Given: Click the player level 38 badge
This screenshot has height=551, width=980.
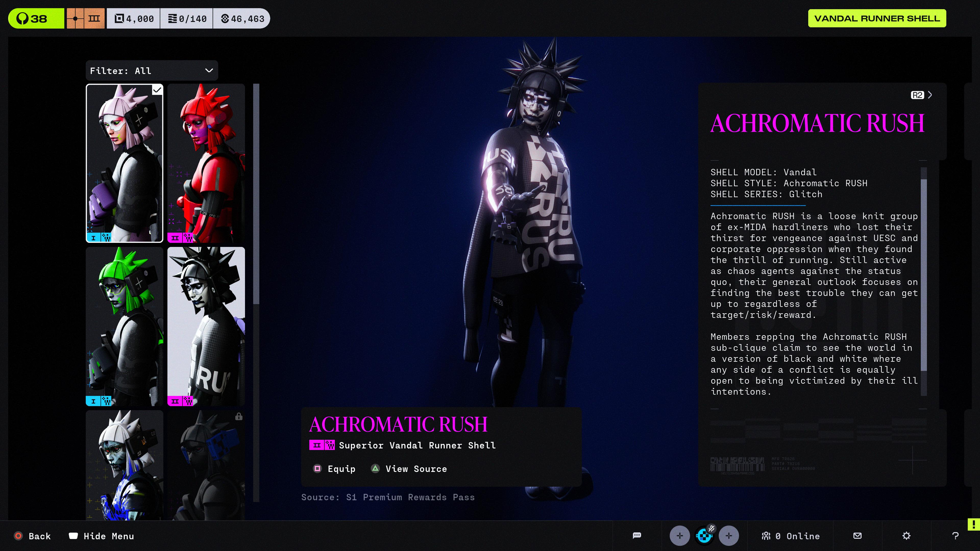Looking at the screenshot, I should pos(36,19).
